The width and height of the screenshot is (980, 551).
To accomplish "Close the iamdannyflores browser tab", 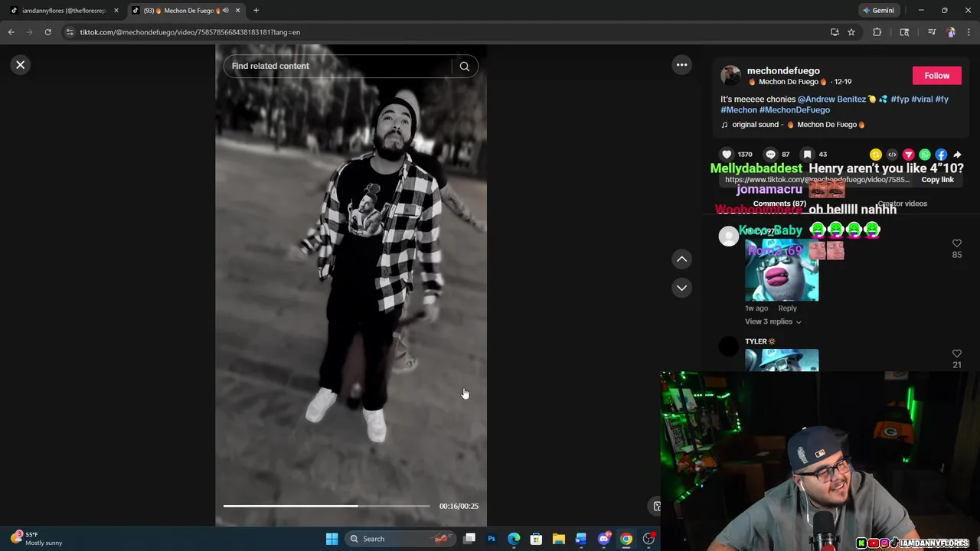I will click(x=116, y=11).
